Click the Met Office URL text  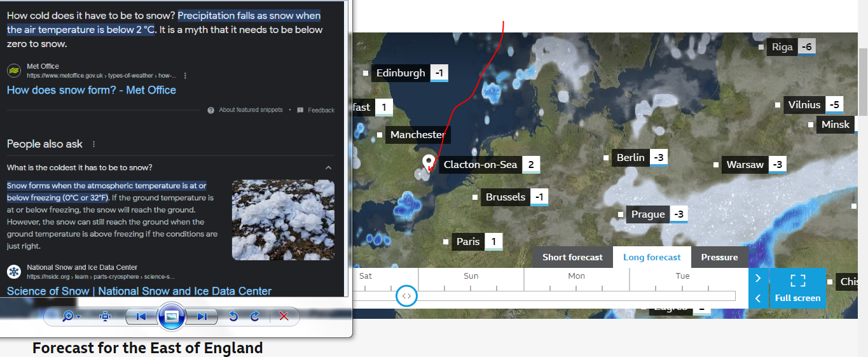coord(102,75)
